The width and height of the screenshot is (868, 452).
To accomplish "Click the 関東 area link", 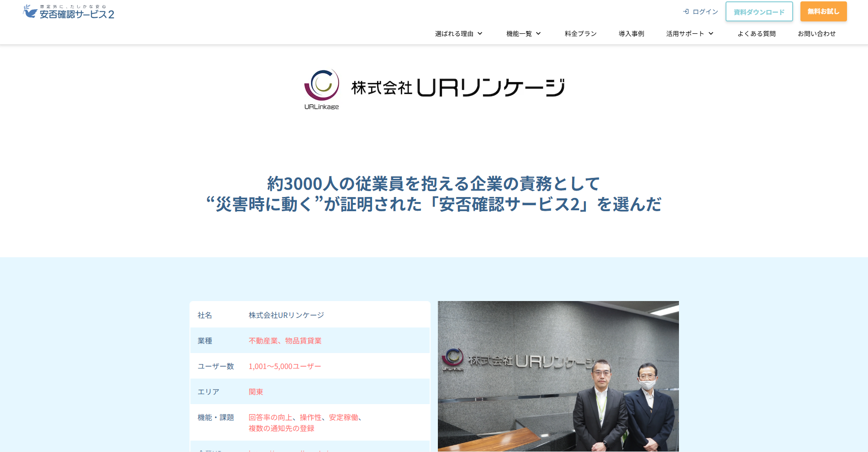I will coord(255,391).
